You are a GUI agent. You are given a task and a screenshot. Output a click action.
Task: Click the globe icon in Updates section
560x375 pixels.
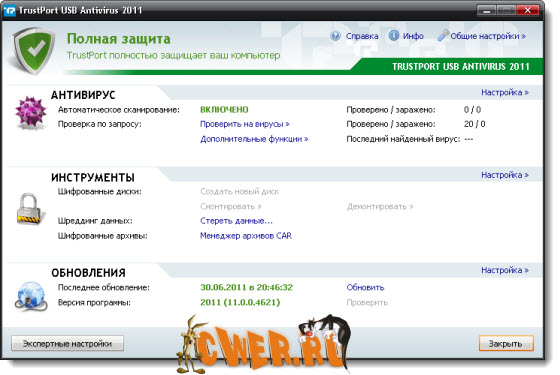pos(31,296)
